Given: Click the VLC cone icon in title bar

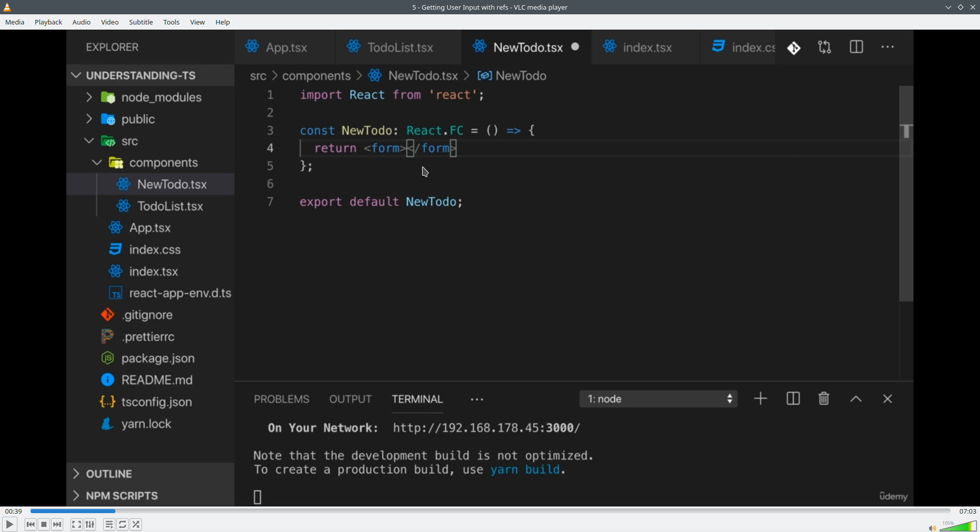Looking at the screenshot, I should coord(7,7).
